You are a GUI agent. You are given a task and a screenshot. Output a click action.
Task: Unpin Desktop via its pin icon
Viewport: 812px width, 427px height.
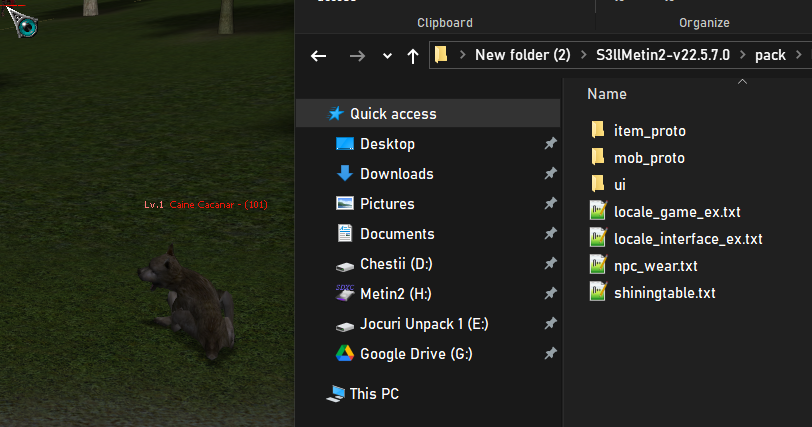[x=550, y=143]
